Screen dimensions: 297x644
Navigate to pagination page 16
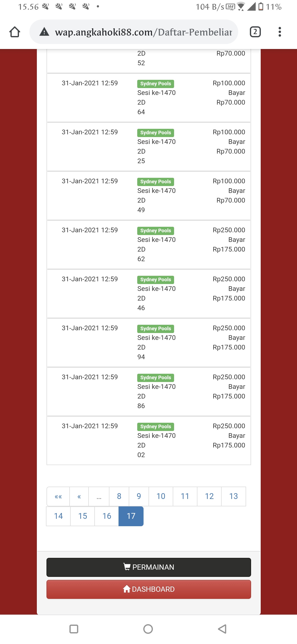(x=107, y=516)
